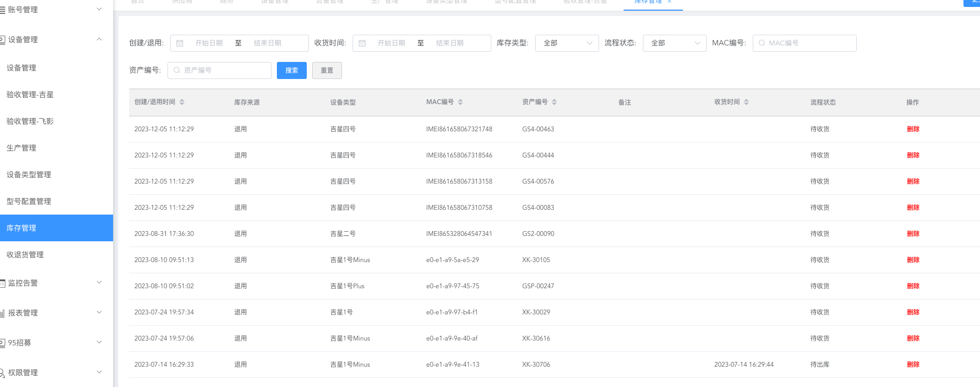Click MAC cell IMEI861658067318546
Screen dimensions: 980x387
(x=459, y=155)
